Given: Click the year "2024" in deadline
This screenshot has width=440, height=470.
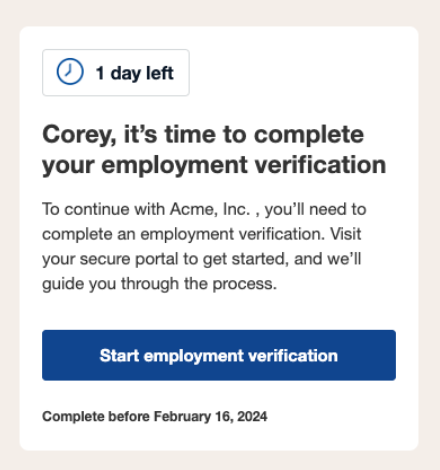Looking at the screenshot, I should [252, 417].
